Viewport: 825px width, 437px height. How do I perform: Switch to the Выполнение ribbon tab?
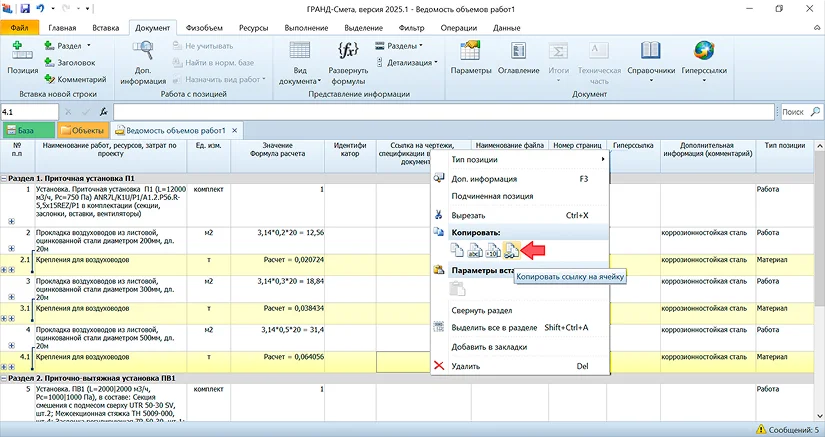click(306, 28)
